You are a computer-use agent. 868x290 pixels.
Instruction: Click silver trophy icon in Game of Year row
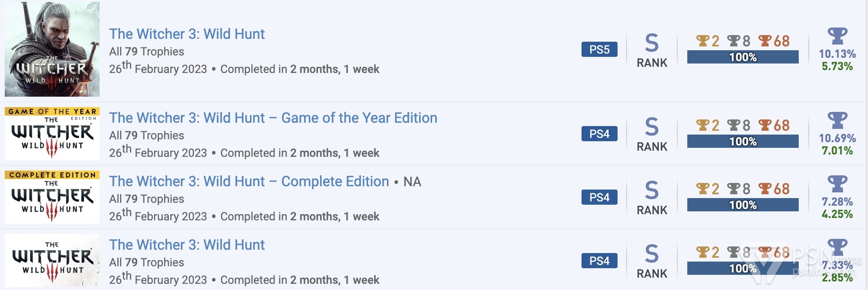point(734,125)
